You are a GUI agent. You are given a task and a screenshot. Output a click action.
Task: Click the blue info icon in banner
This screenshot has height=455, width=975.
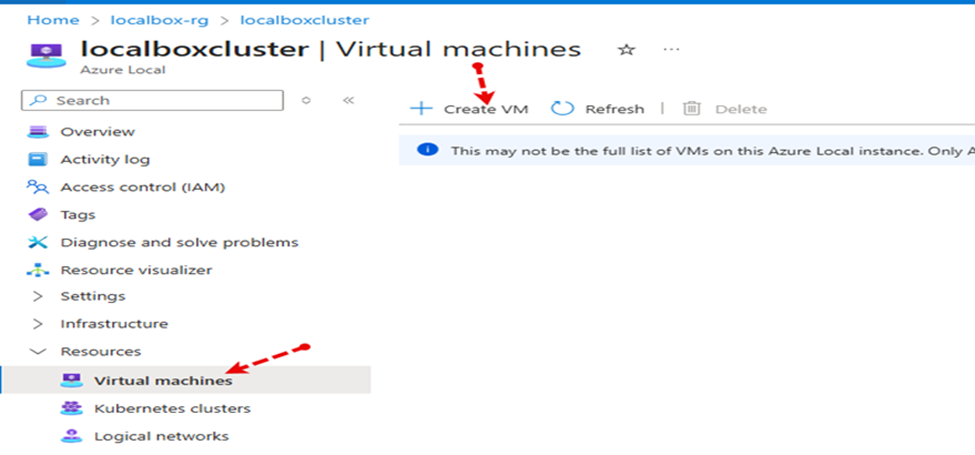tap(428, 150)
